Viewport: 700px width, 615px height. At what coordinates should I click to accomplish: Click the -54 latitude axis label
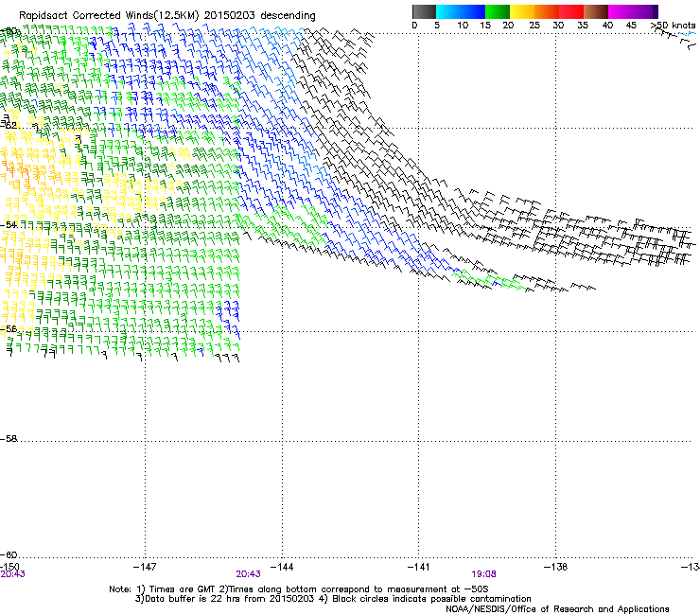coord(9,224)
